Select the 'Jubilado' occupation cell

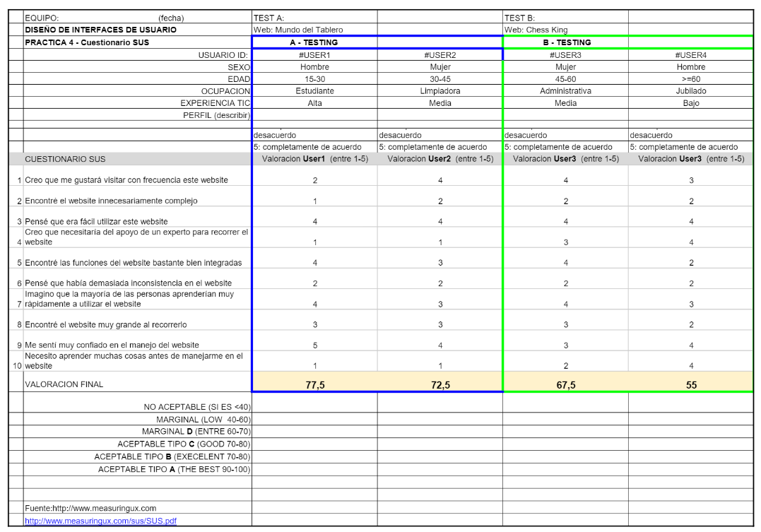pyautogui.click(x=691, y=90)
